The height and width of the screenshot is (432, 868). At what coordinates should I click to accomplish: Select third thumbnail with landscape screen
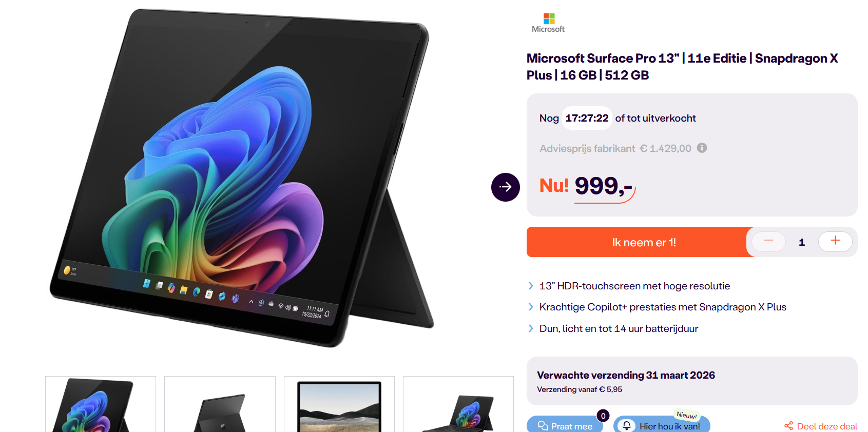[x=339, y=404]
